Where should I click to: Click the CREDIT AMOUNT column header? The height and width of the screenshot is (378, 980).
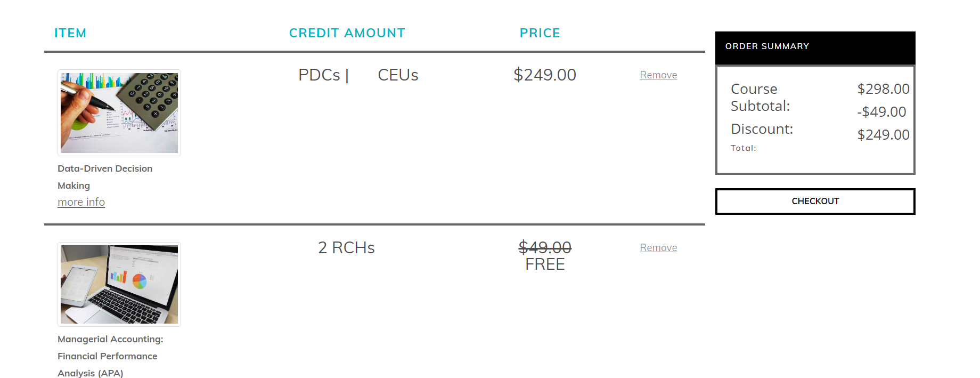(x=347, y=33)
